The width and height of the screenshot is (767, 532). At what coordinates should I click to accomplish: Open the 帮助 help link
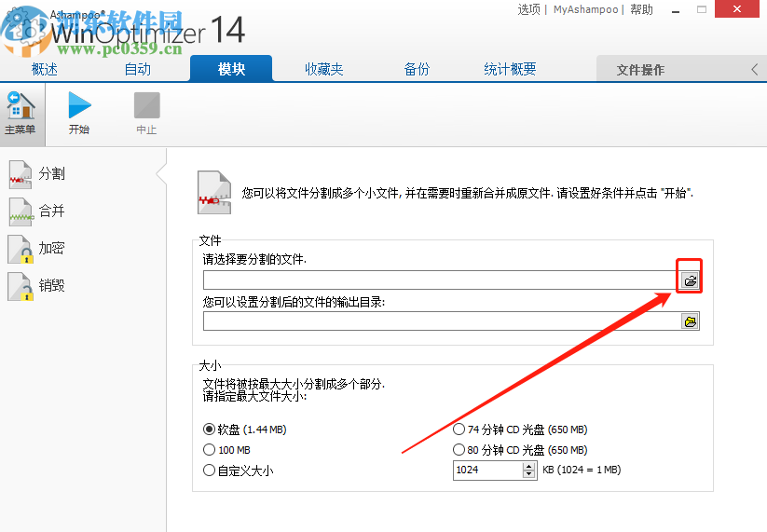[x=641, y=9]
